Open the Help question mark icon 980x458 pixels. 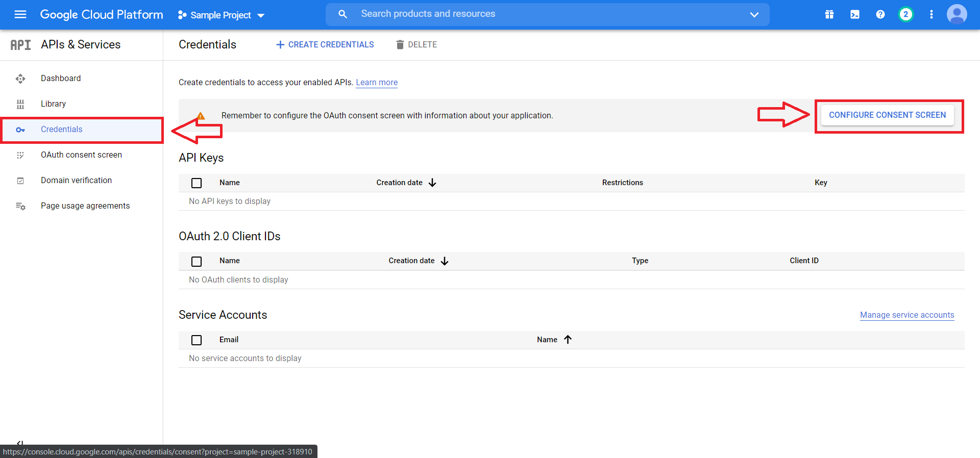coord(880,14)
